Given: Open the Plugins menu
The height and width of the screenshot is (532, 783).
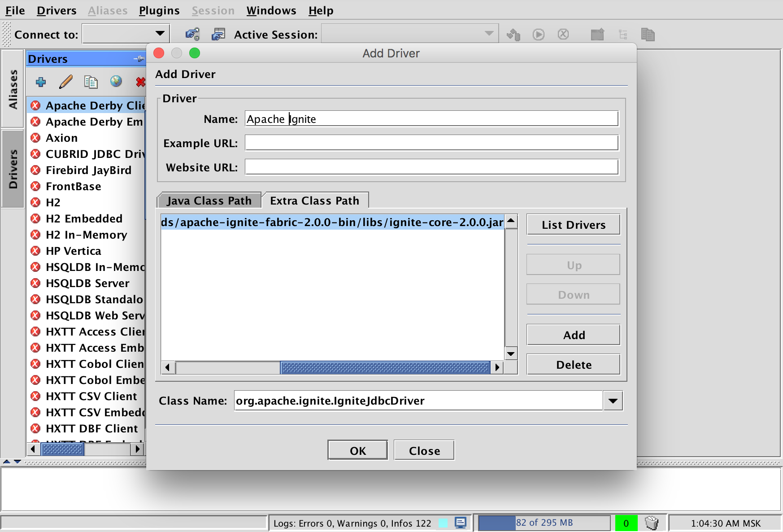Looking at the screenshot, I should click(159, 10).
